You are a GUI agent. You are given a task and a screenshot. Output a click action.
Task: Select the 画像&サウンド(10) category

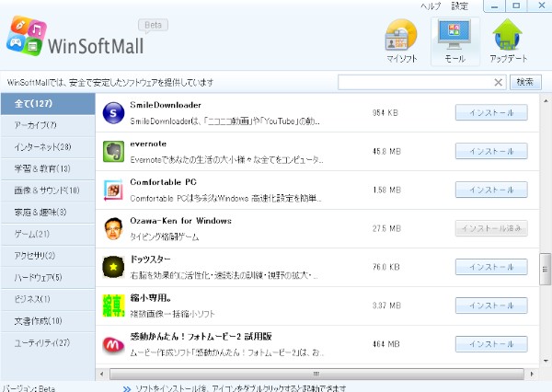48,190
